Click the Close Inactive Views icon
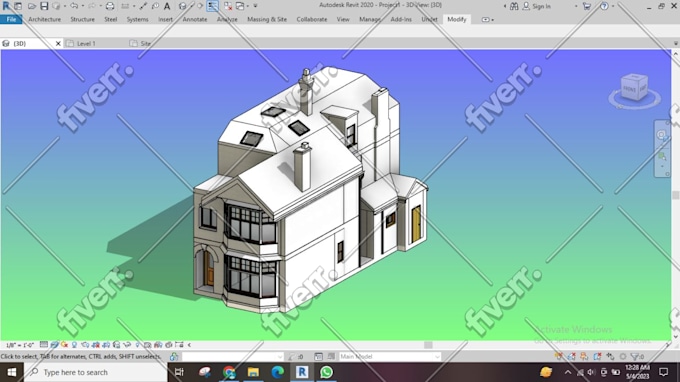The image size is (680, 382). [228, 6]
